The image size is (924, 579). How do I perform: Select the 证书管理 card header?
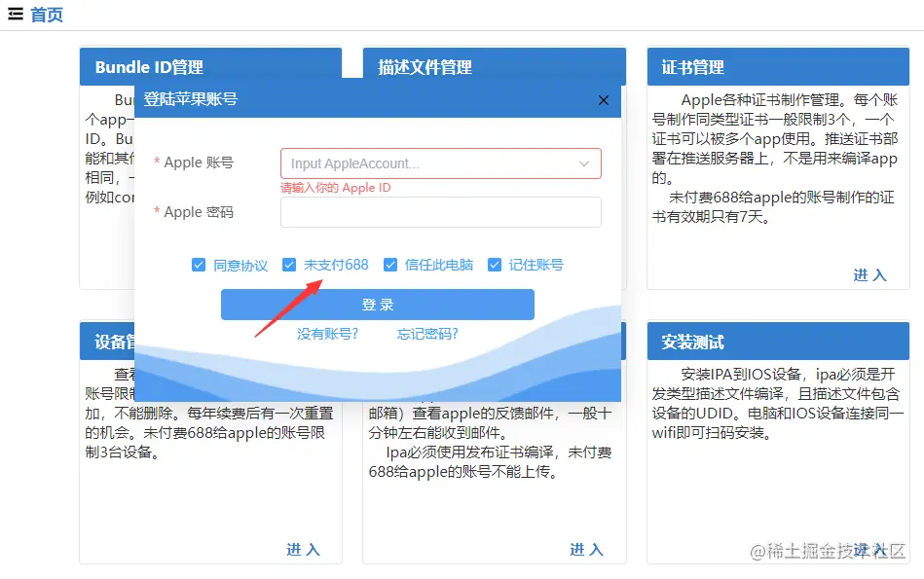779,66
